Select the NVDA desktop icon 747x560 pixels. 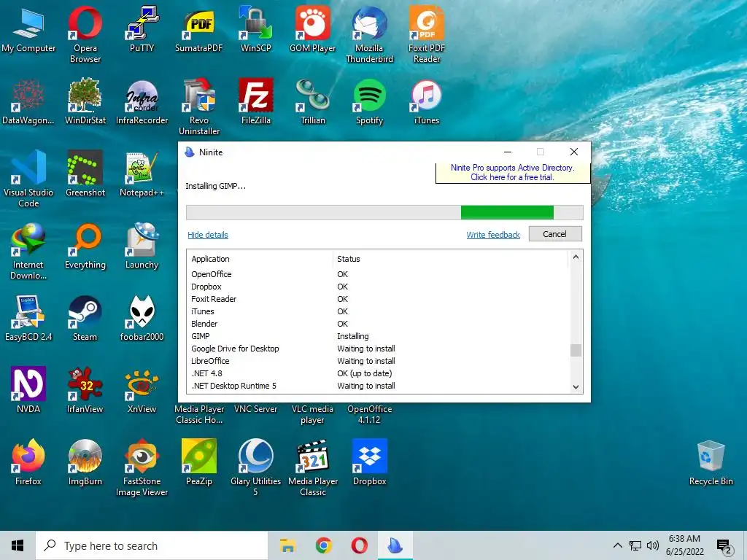tap(28, 391)
